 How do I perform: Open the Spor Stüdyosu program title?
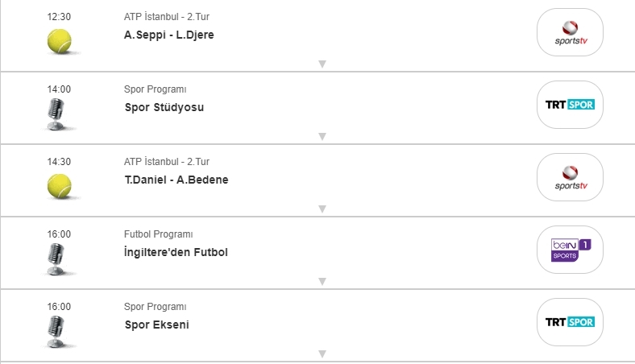(164, 107)
